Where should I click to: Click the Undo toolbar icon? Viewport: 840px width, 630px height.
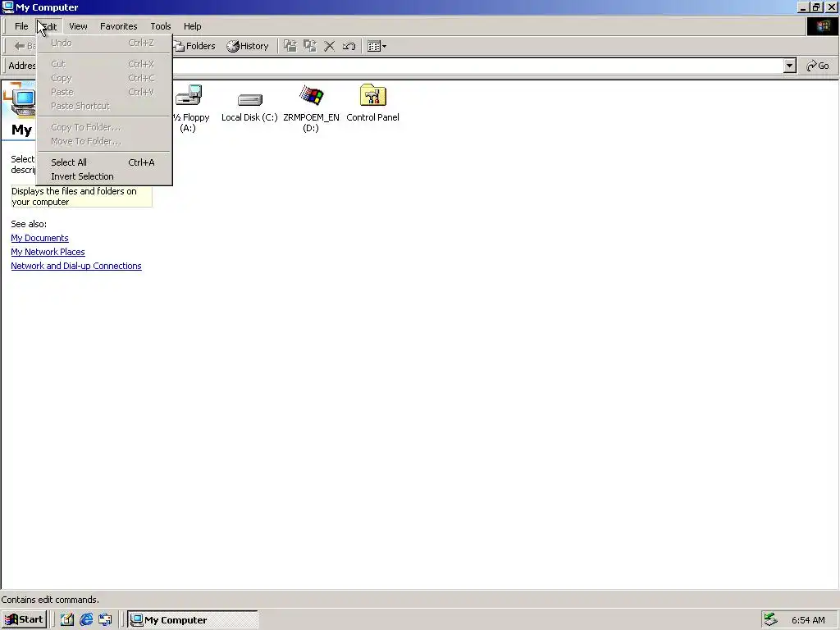[x=349, y=46]
